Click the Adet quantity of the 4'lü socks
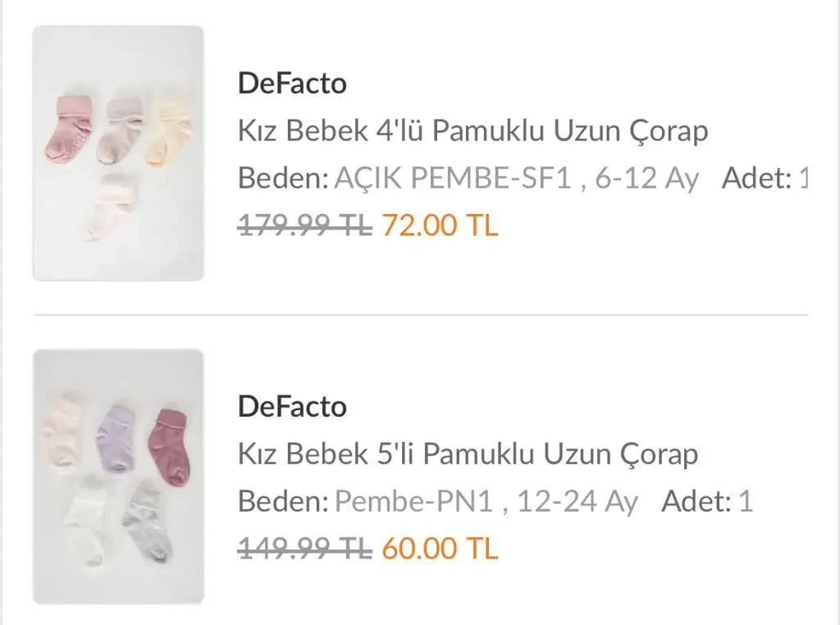Viewport: 840px width, 625px height. [x=765, y=178]
